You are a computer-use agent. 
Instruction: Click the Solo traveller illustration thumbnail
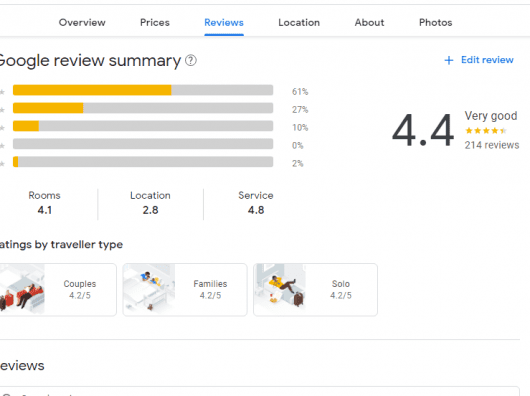[x=280, y=290]
